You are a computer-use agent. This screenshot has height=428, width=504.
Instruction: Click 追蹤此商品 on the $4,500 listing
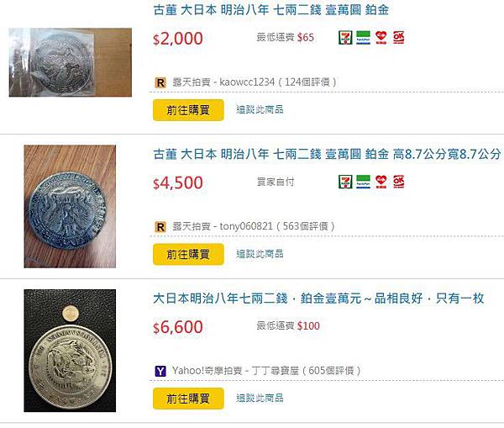coord(260,254)
